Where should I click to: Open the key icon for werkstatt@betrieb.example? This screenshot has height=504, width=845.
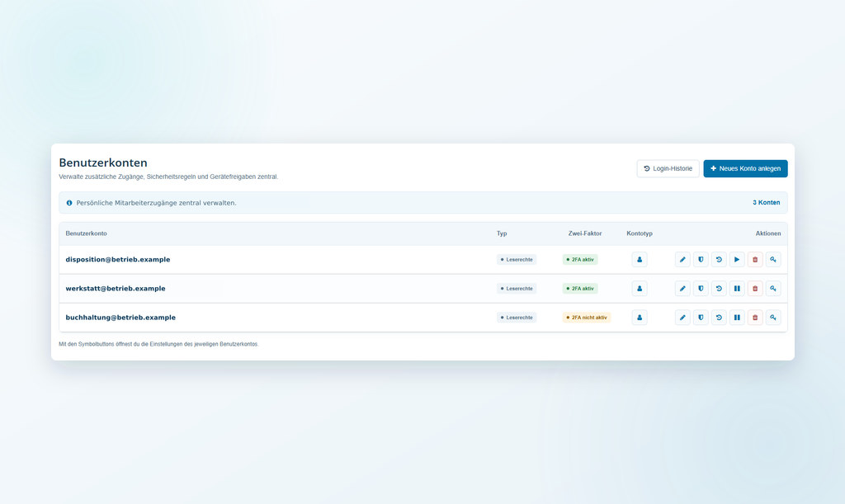coord(773,289)
